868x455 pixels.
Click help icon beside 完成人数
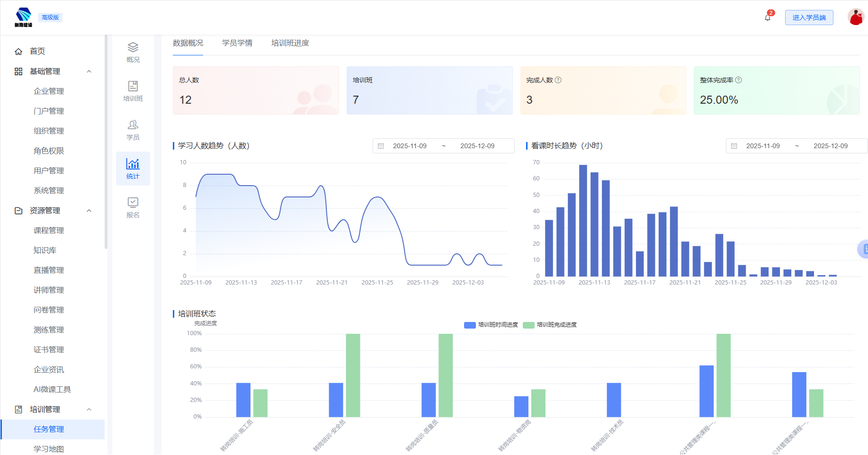(558, 80)
